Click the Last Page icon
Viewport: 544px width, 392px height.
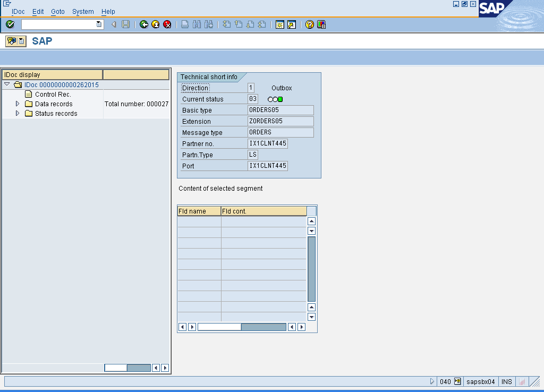[x=262, y=24]
